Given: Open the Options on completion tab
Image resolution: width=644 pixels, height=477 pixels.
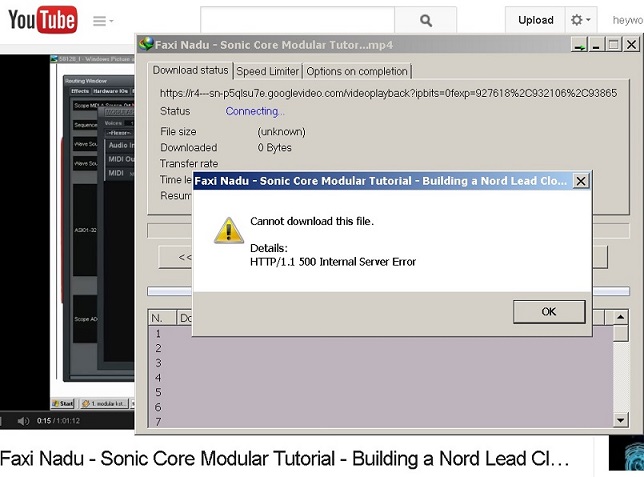Looking at the screenshot, I should tap(356, 71).
